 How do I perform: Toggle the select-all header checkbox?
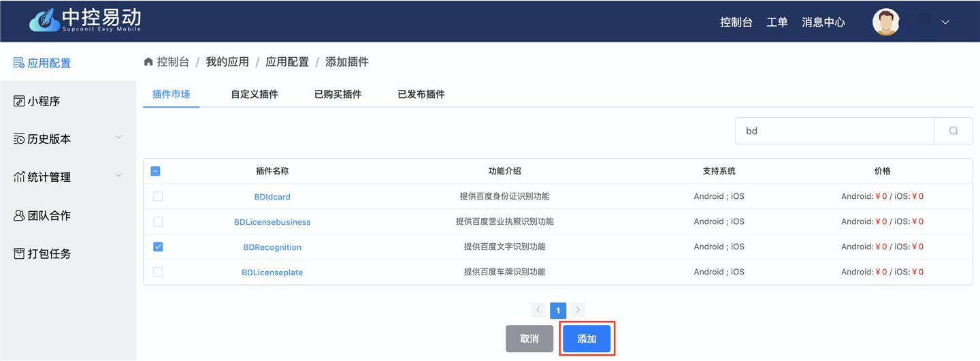[155, 171]
